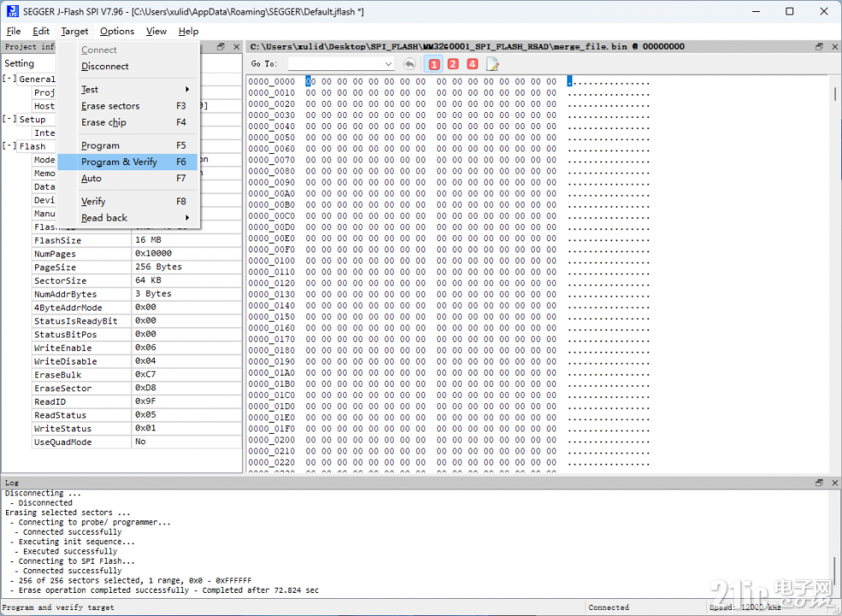This screenshot has width=842, height=616.
Task: Collapse the Setup settings group
Action: coord(9,119)
